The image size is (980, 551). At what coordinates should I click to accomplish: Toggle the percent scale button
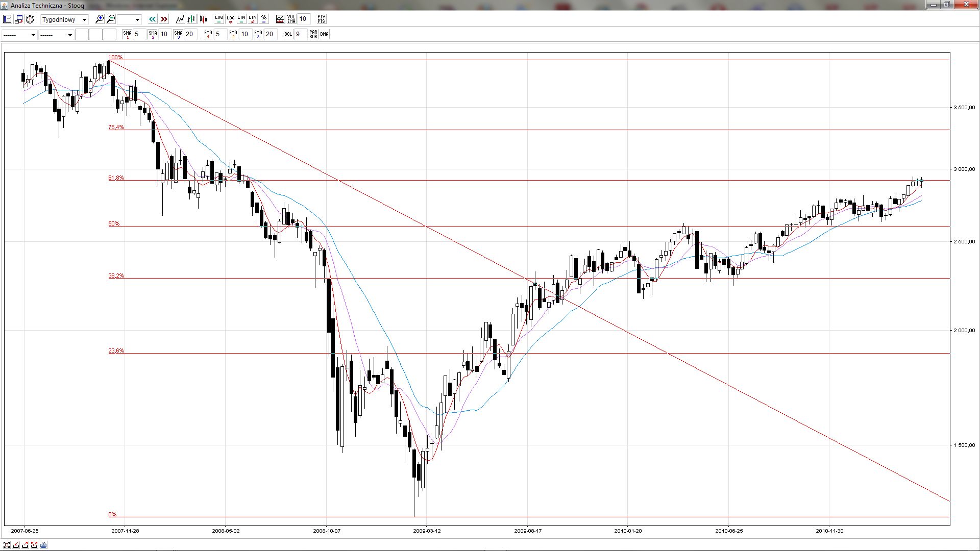[264, 19]
